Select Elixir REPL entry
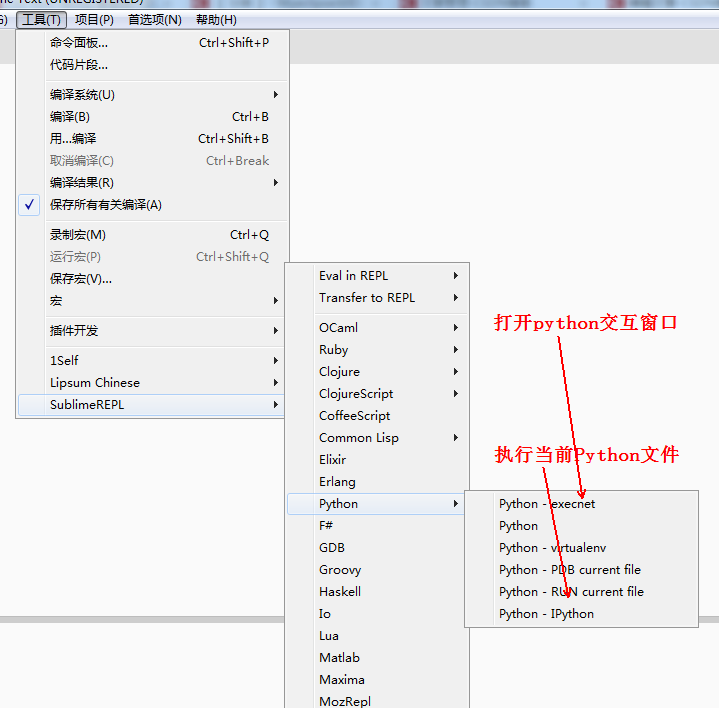The height and width of the screenshot is (708, 719). click(x=377, y=459)
